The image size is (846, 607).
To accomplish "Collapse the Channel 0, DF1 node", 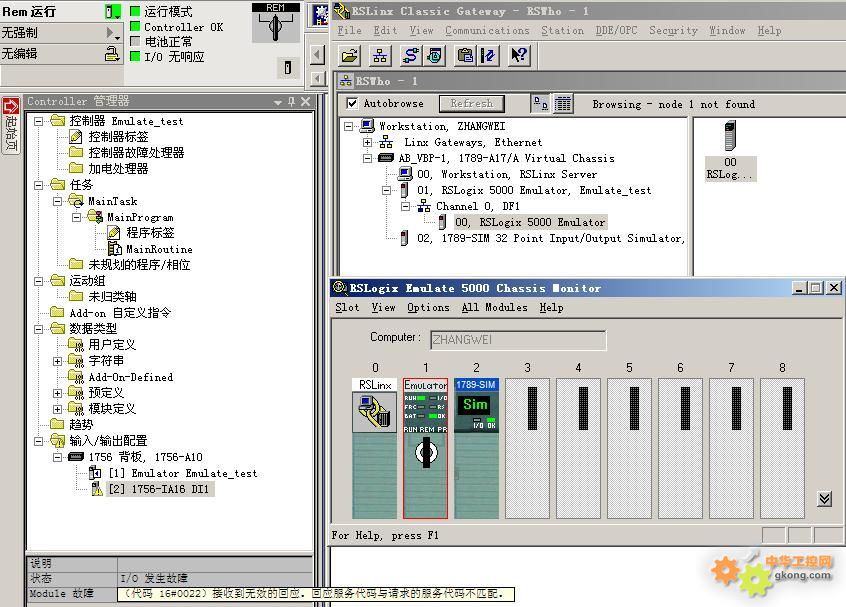I will (x=405, y=207).
